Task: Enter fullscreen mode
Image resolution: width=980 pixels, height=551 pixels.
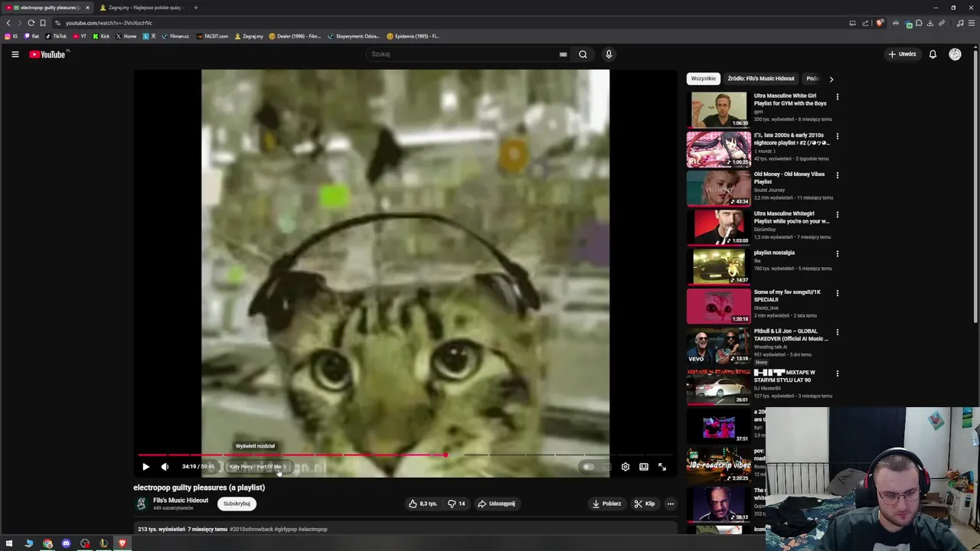Action: click(x=662, y=467)
